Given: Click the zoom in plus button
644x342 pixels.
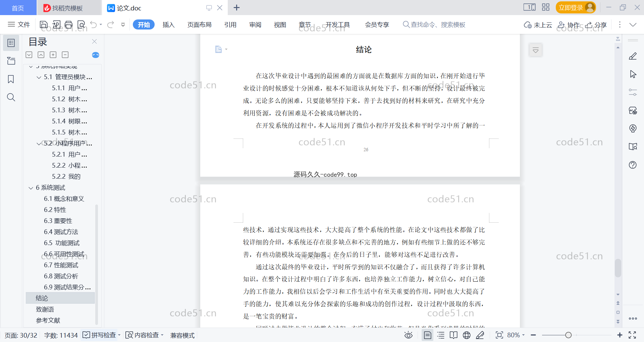Looking at the screenshot, I should point(620,335).
